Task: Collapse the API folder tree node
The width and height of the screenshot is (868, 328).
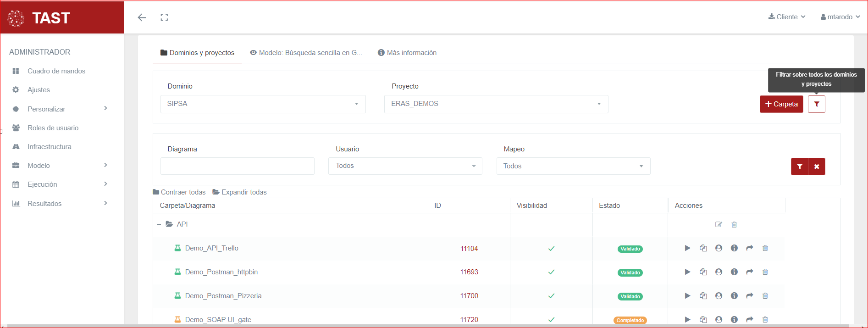Action: point(159,224)
